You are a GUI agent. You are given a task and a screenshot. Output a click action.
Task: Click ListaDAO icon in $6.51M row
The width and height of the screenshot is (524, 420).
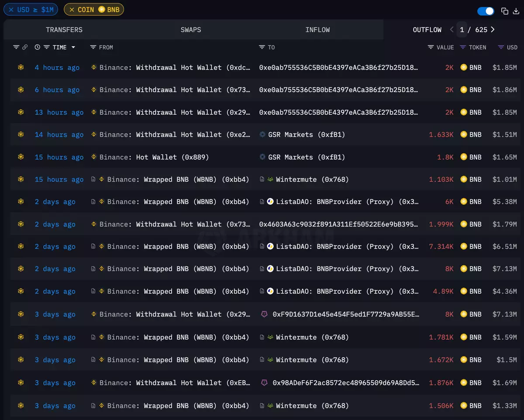click(270, 246)
